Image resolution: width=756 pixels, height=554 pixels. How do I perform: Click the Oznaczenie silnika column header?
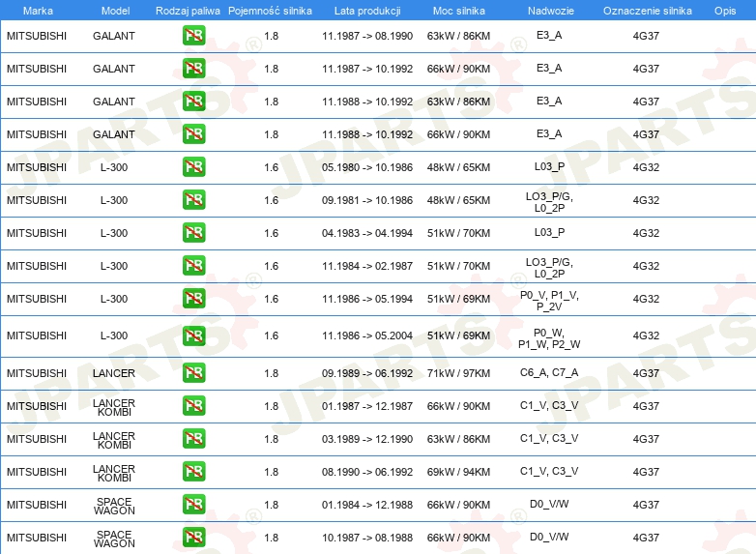[x=647, y=11]
